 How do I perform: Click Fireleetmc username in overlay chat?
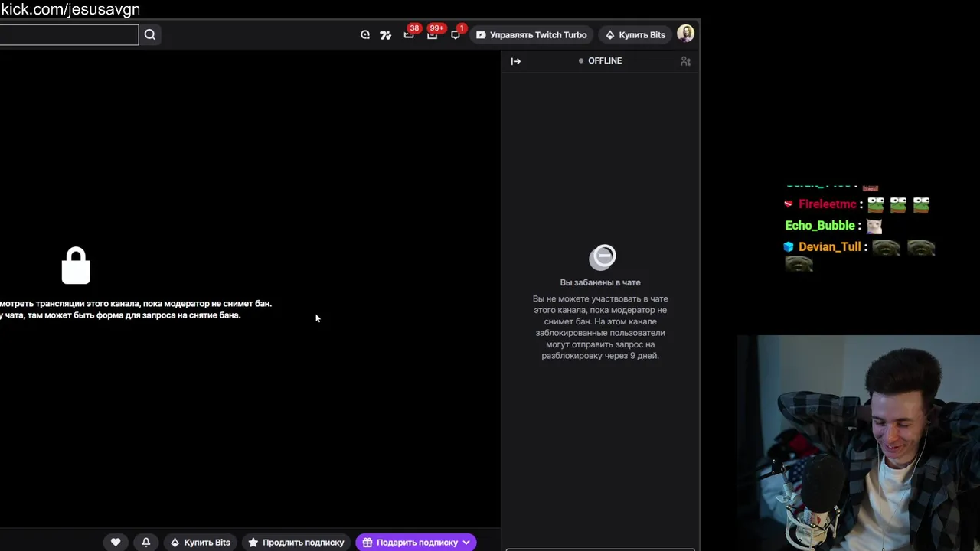coord(828,204)
